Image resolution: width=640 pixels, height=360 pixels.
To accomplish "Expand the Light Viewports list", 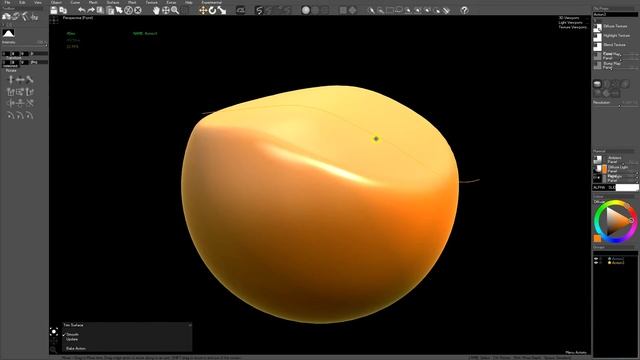I will [x=570, y=22].
